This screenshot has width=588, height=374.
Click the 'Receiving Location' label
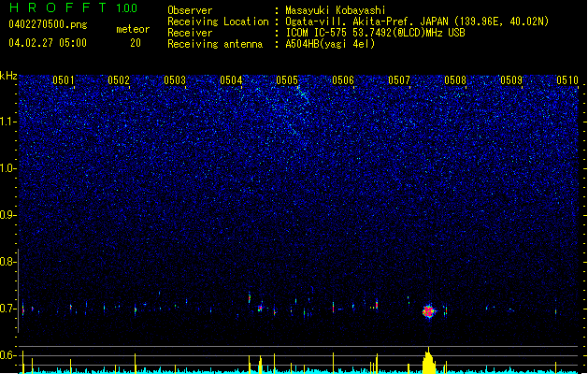218,22
